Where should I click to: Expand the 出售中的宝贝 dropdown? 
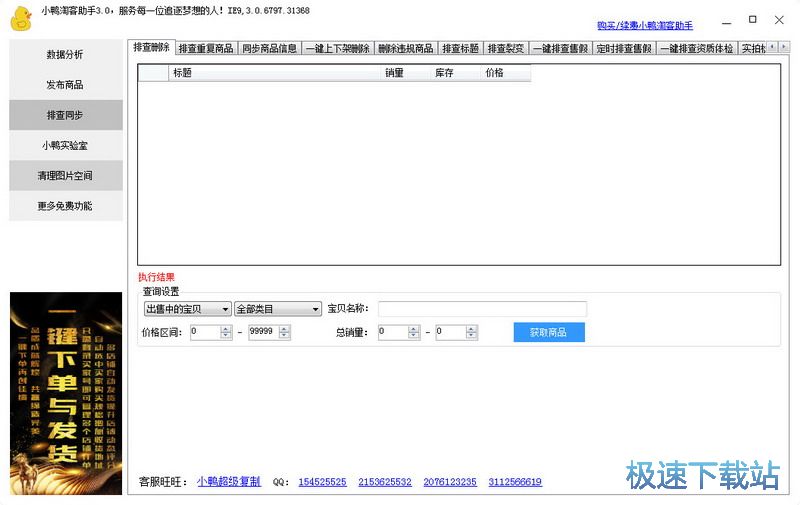point(187,309)
